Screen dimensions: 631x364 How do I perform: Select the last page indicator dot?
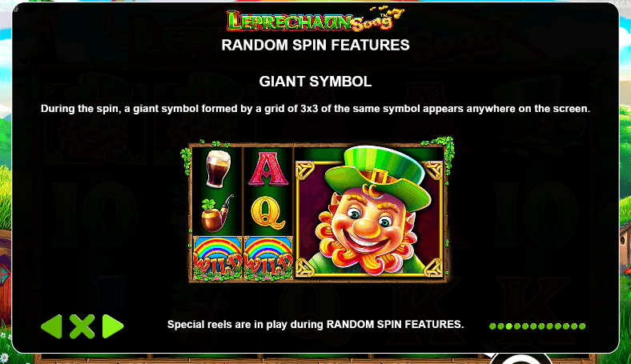pos(582,326)
